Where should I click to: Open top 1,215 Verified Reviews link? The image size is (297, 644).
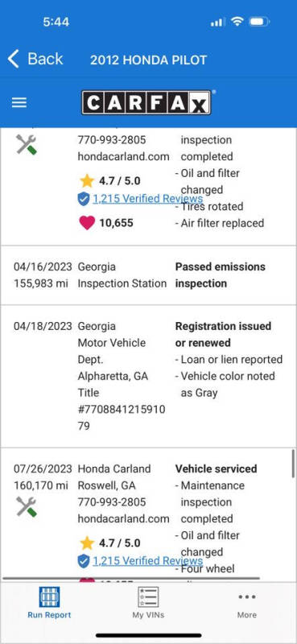click(147, 199)
